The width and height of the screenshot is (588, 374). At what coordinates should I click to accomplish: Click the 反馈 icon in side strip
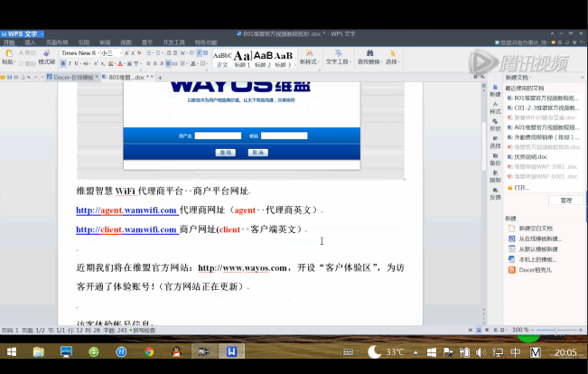pyautogui.click(x=495, y=193)
